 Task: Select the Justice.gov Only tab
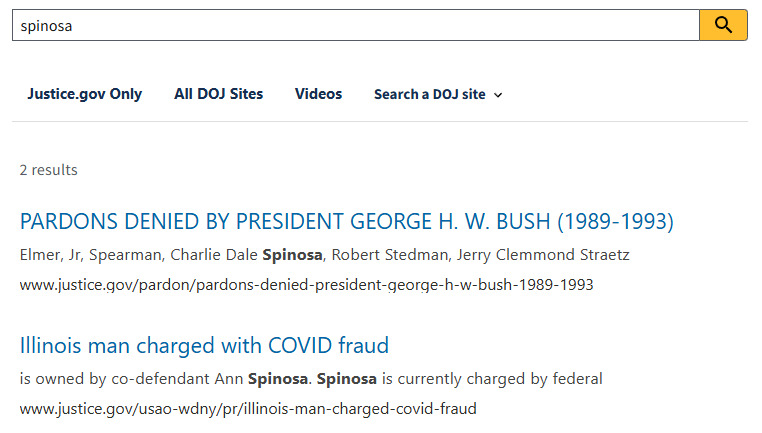[84, 94]
